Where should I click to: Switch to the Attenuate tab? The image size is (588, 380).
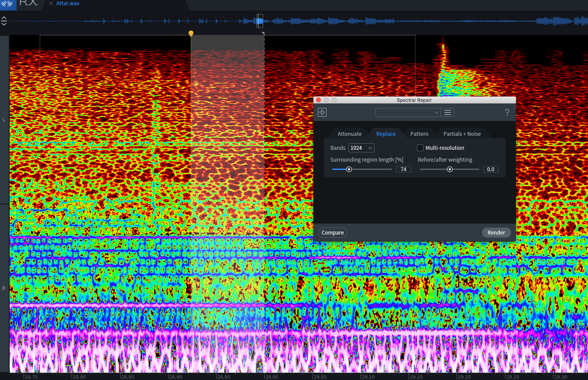(350, 134)
